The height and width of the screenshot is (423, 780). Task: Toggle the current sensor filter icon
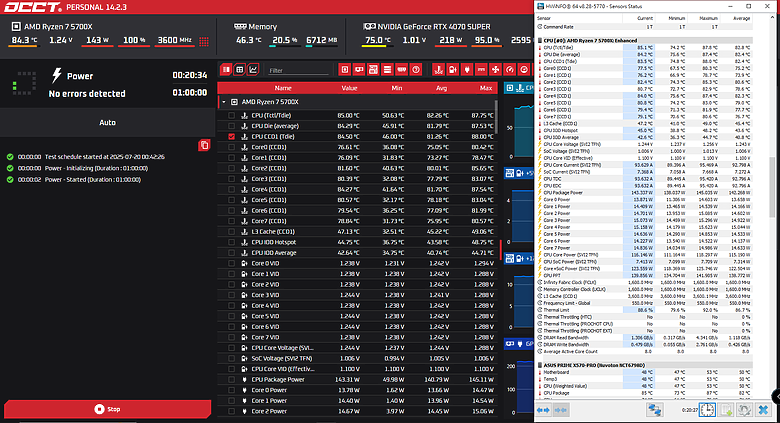pyautogui.click(x=481, y=70)
